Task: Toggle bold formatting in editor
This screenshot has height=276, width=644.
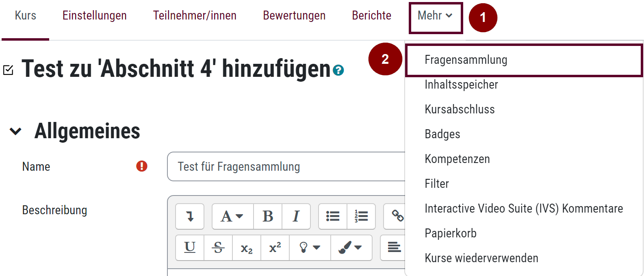Action: pyautogui.click(x=268, y=216)
